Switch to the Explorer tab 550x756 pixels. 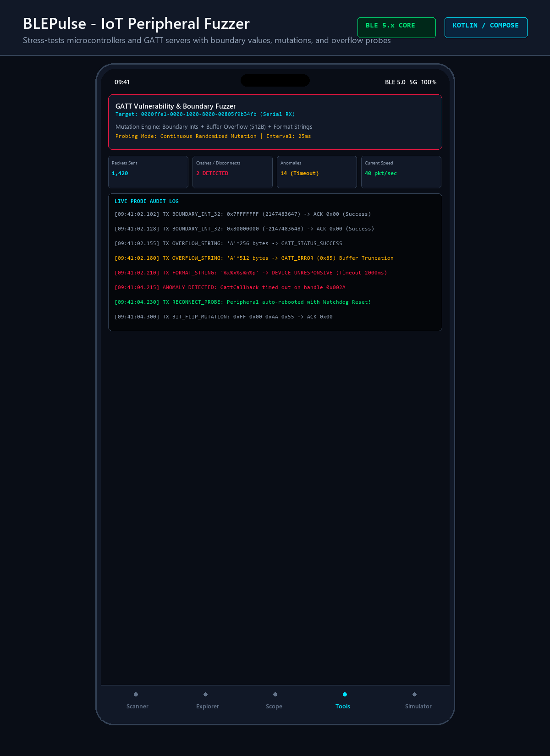(x=207, y=701)
